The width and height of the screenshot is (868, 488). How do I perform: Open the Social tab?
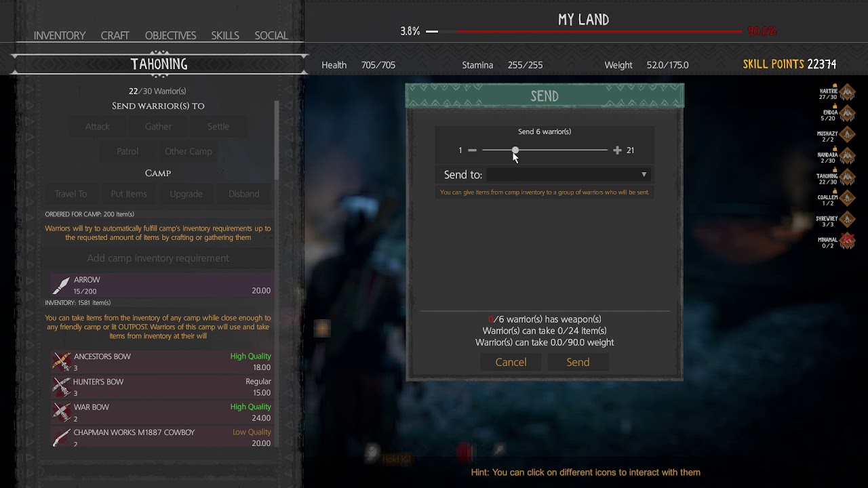(x=271, y=35)
